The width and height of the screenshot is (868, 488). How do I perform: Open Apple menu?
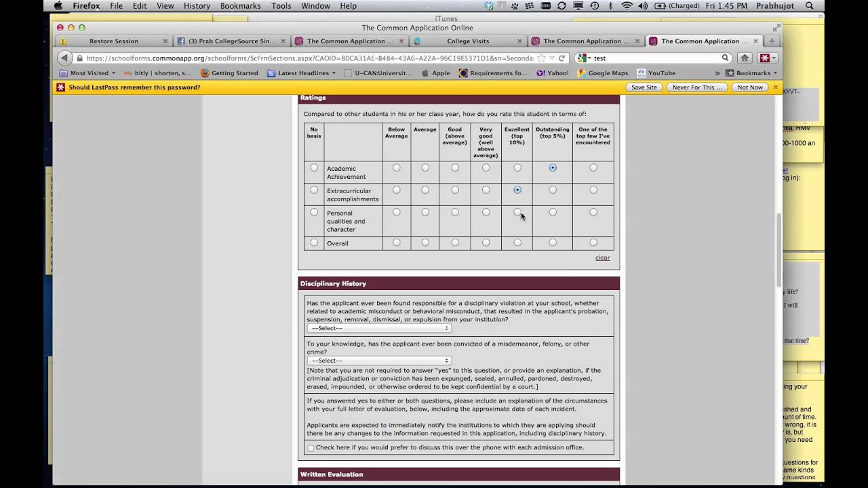[58, 6]
